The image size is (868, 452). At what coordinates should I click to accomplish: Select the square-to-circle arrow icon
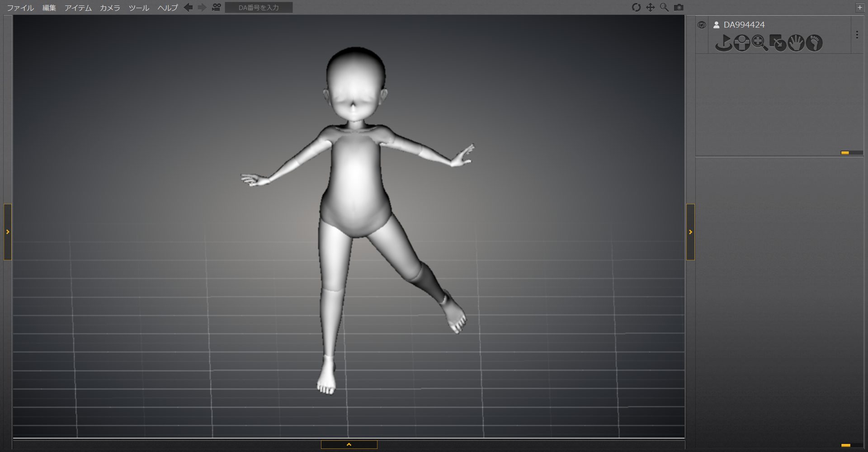pos(778,43)
